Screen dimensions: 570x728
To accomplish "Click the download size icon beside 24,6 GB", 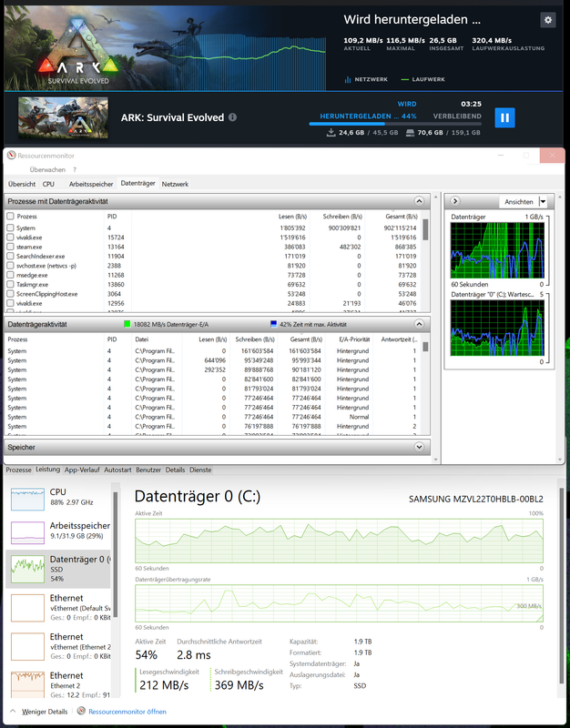I will tap(331, 132).
